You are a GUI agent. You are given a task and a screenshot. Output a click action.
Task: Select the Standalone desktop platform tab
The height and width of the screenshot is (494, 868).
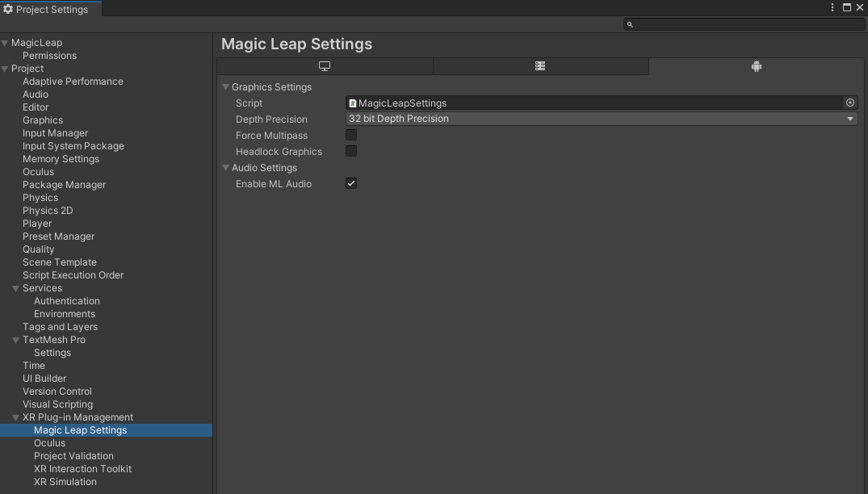[325, 66]
